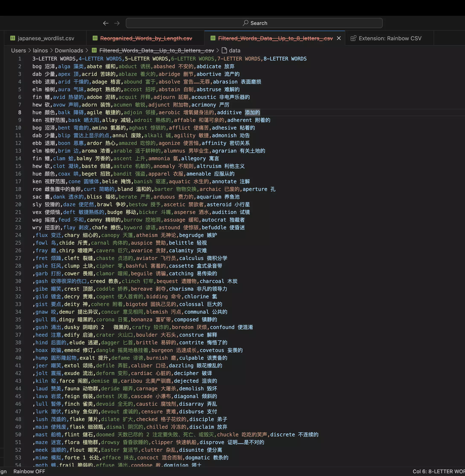Click the magnifier icon in Search bar
Image resolution: width=465 pixels, height=476 pixels.
click(x=246, y=23)
